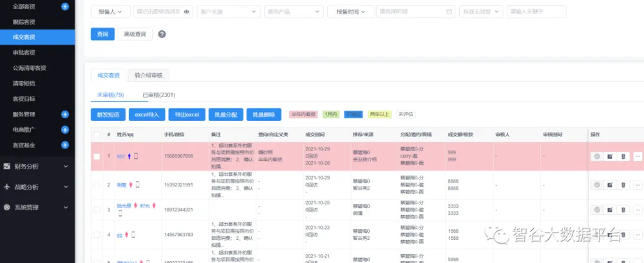The width and height of the screenshot is (644, 263).
Task: Switch to the 转介绍审核 tab
Action: (148, 75)
